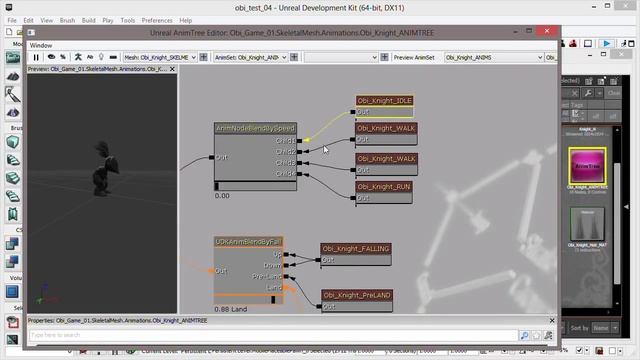Select the CSG add icon in toolbox
This screenshot has height=360, width=640.
pyautogui.click(x=12, y=244)
